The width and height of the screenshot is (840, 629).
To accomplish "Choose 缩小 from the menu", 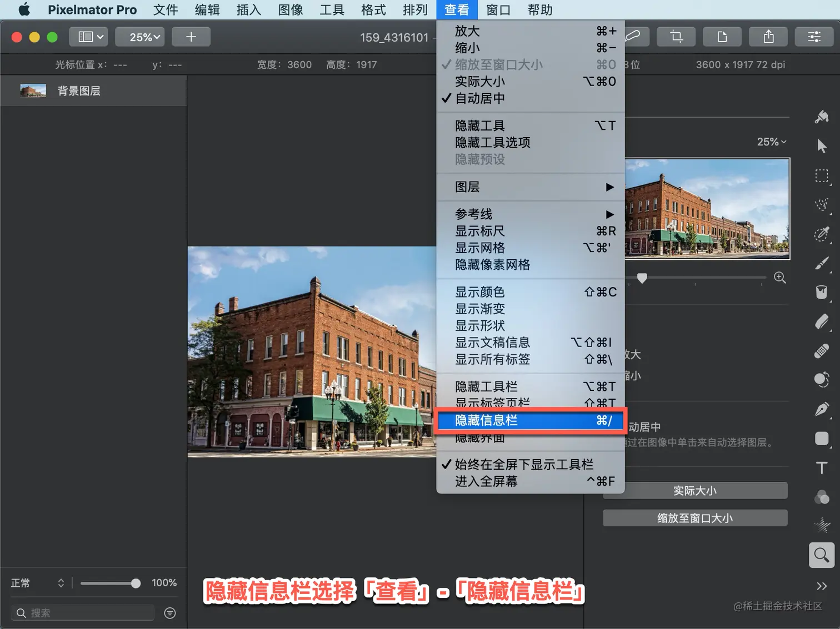I will point(531,48).
